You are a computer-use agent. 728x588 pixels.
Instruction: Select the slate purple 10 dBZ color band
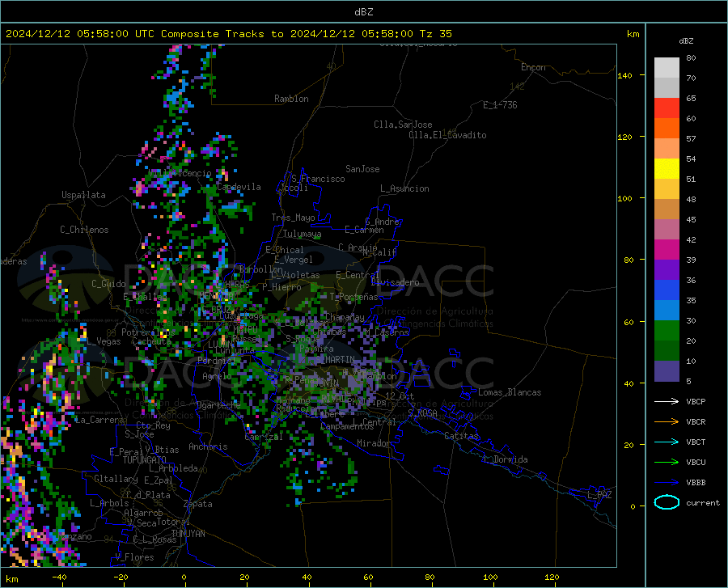point(667,370)
